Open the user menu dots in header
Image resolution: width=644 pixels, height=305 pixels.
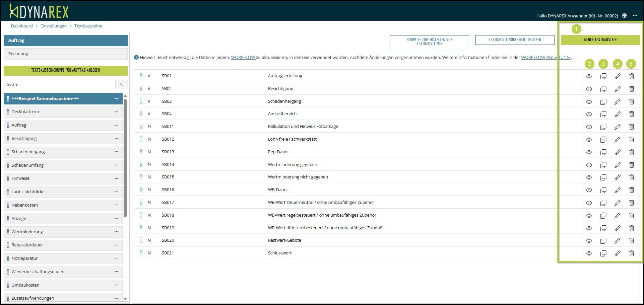click(x=635, y=16)
